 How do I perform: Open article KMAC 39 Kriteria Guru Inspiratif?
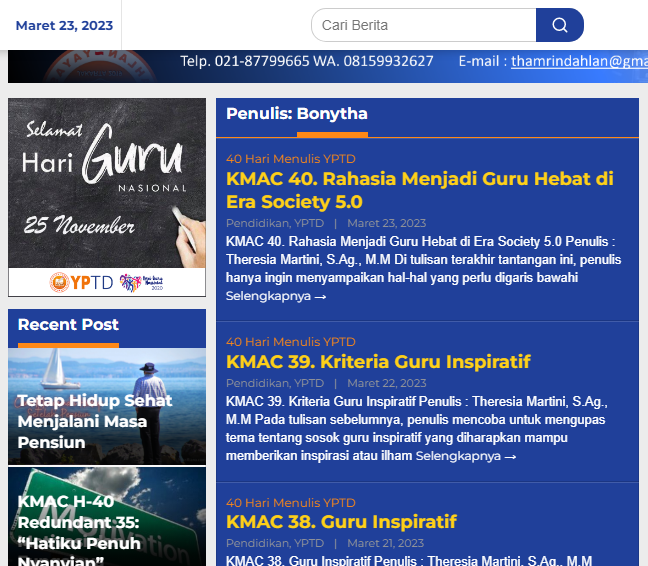[378, 361]
